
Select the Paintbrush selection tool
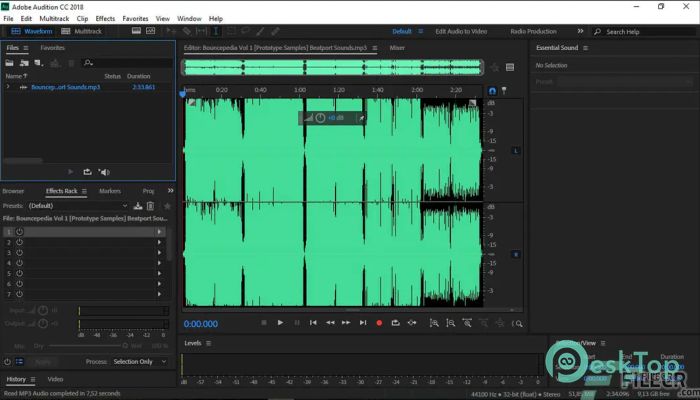click(260, 31)
